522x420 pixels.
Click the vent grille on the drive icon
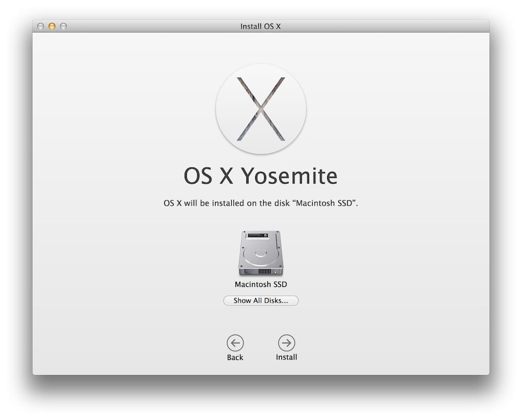[x=264, y=272]
